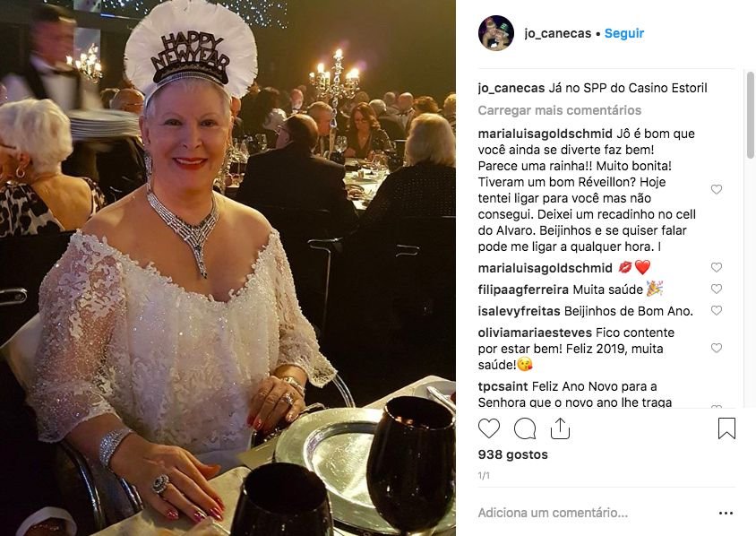Like filipaagferreira's Muita saúde comment
This screenshot has height=536, width=756.
tap(717, 289)
